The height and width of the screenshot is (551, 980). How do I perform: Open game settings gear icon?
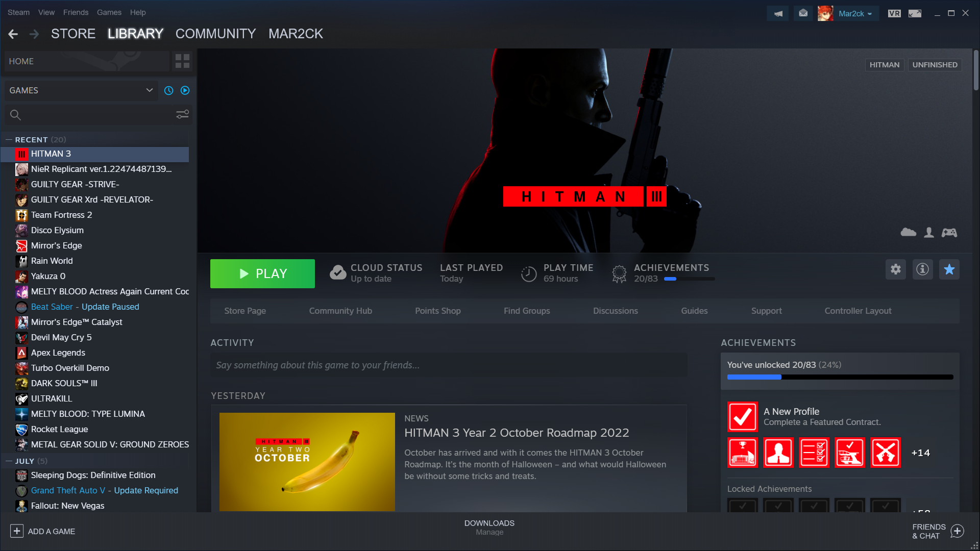click(x=896, y=269)
